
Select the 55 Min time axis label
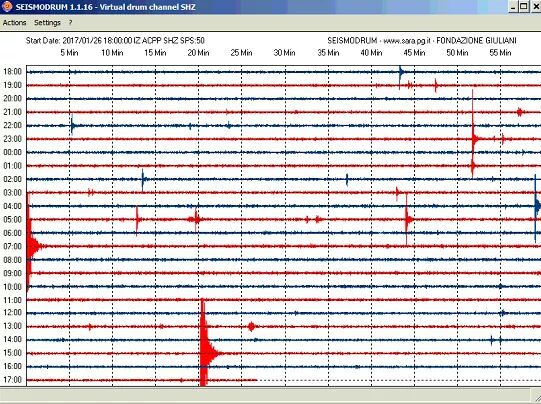(x=500, y=53)
